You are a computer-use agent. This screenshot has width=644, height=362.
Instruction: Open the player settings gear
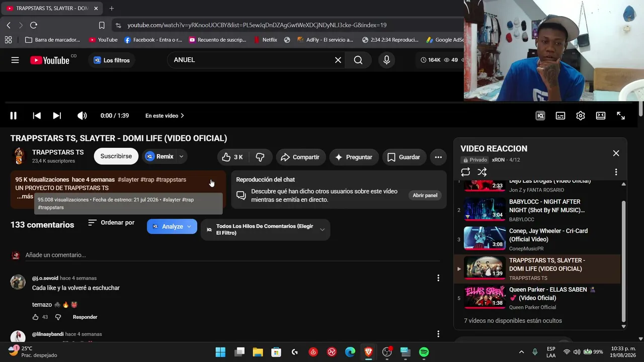click(581, 116)
